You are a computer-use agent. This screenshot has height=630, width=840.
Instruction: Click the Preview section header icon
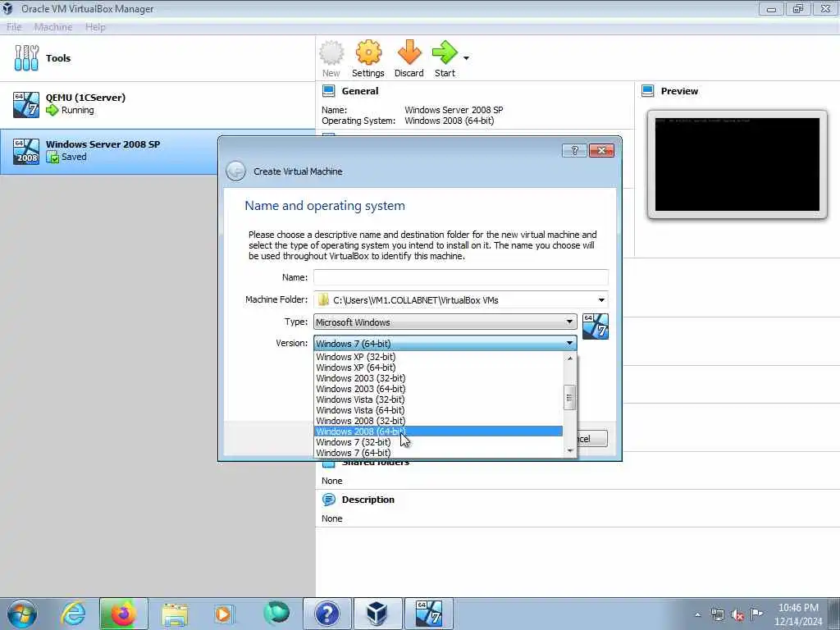pyautogui.click(x=648, y=91)
